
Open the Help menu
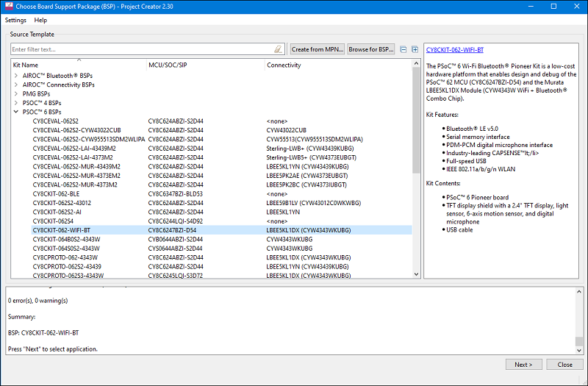[x=40, y=20]
